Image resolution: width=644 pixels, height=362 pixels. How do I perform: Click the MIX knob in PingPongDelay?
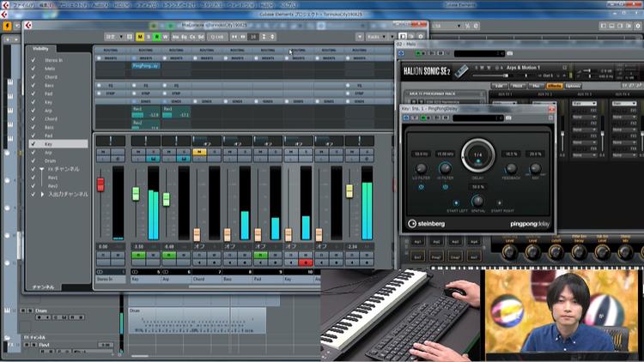point(535,168)
